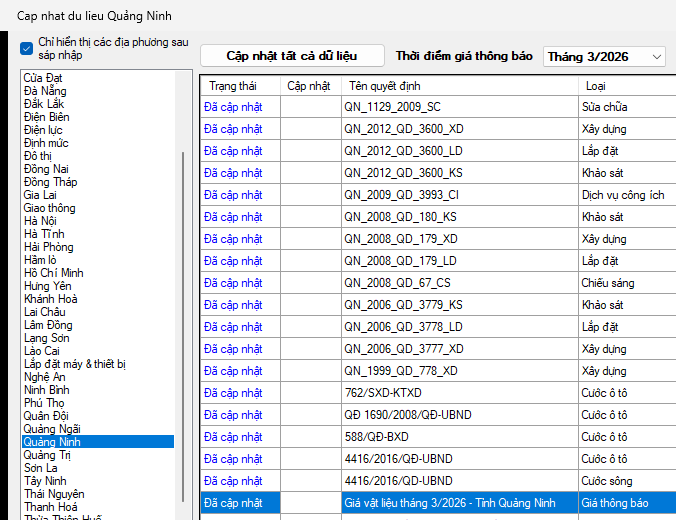This screenshot has height=520, width=676.
Task: Select Lắp đặt máy & thiết bị entry
Action: [75, 364]
